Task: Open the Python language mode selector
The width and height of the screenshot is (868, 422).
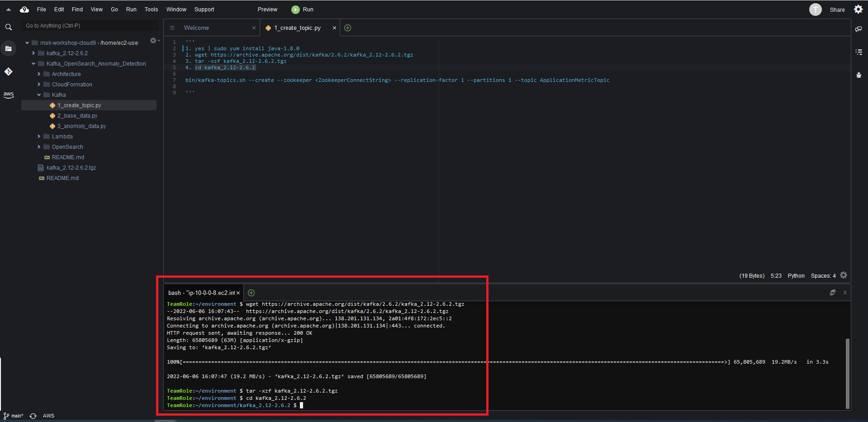Action: click(x=796, y=276)
